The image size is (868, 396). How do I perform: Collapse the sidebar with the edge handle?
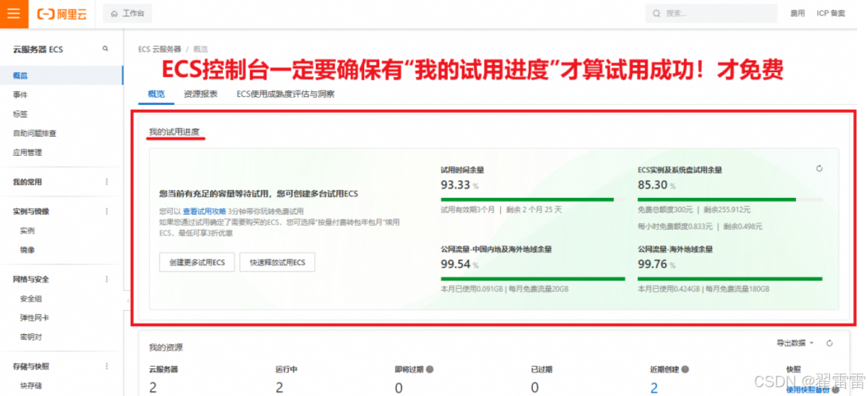tap(127, 300)
